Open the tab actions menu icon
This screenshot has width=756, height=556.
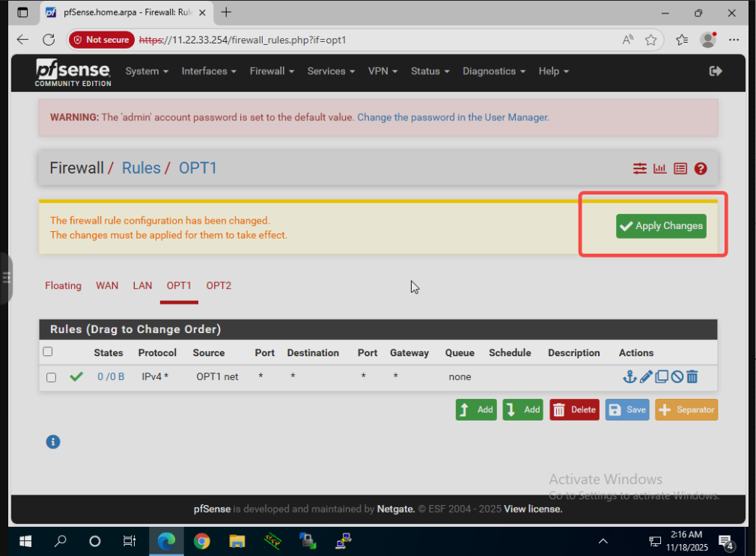coord(22,13)
